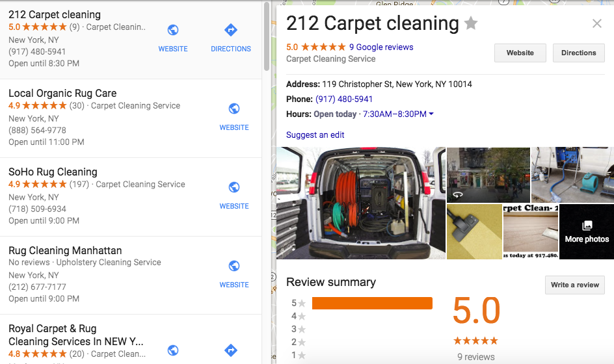Select SoHo Rug Cleaning listing title
The height and width of the screenshot is (364, 614).
coord(53,172)
